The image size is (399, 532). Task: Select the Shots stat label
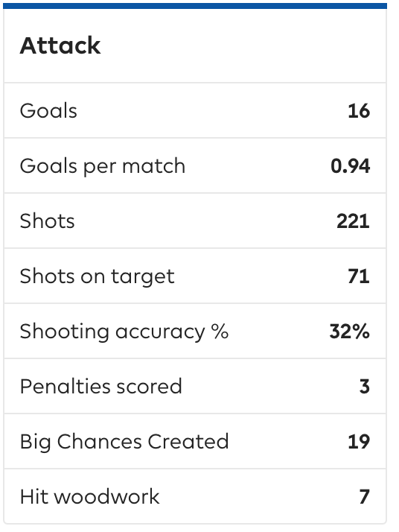click(47, 221)
